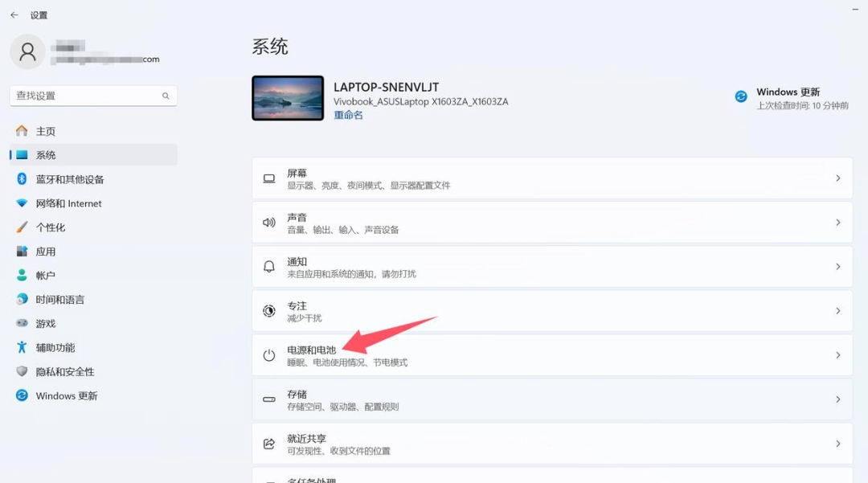Click the back arrow in Settings header
The image size is (868, 483).
14,15
